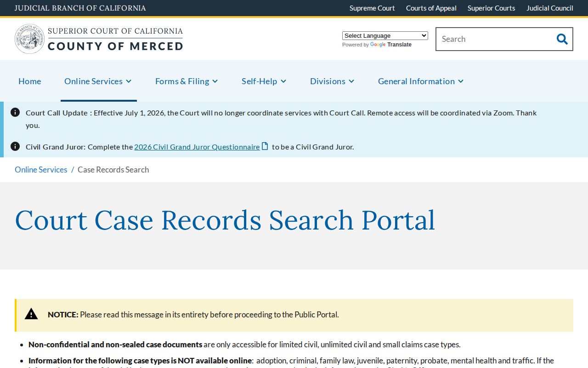Expand the Forms & Filing menu
The image size is (588, 368).
(187, 81)
